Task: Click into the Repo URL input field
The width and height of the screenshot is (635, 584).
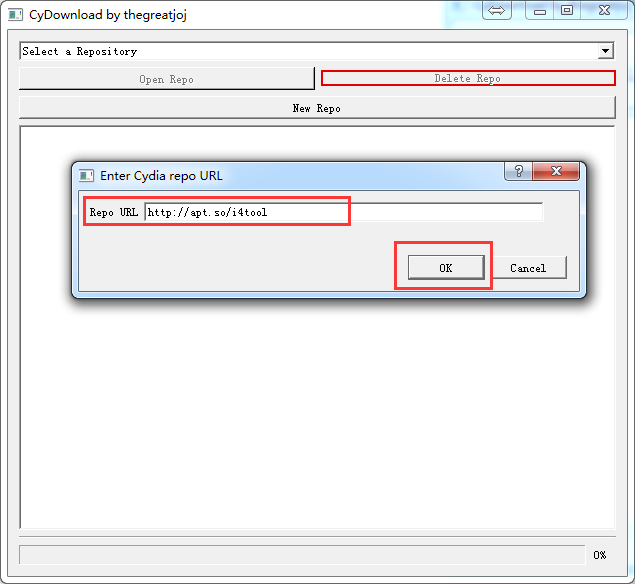Action: (343, 212)
